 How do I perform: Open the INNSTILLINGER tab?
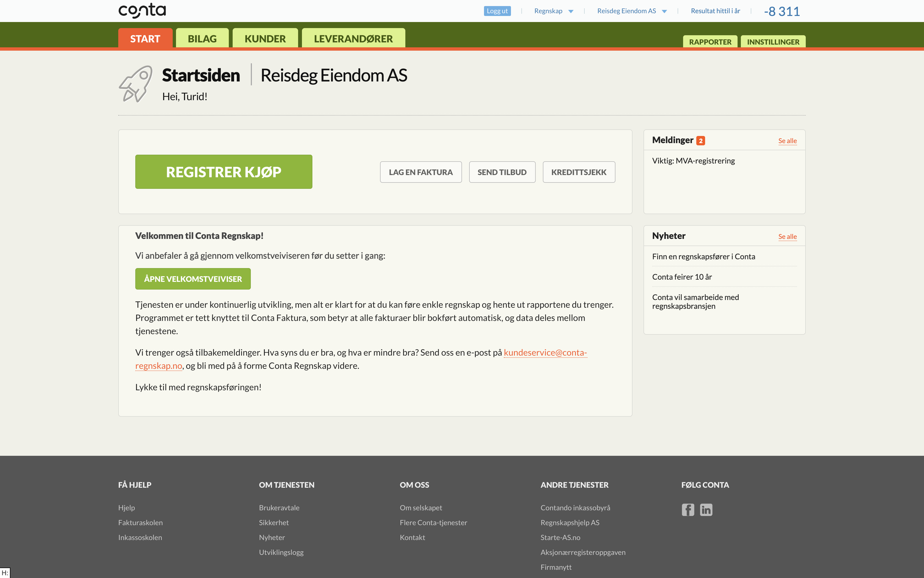pyautogui.click(x=773, y=42)
